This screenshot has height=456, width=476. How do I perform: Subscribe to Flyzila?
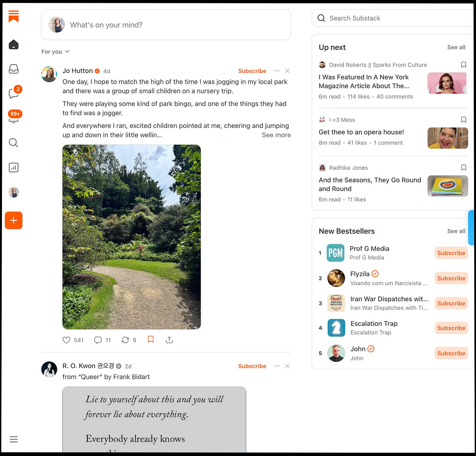click(451, 278)
